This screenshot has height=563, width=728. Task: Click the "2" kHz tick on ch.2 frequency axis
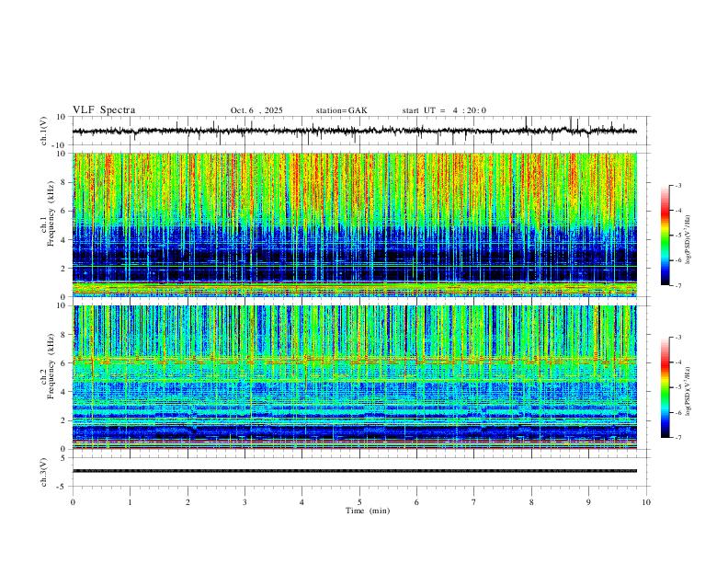coord(63,420)
